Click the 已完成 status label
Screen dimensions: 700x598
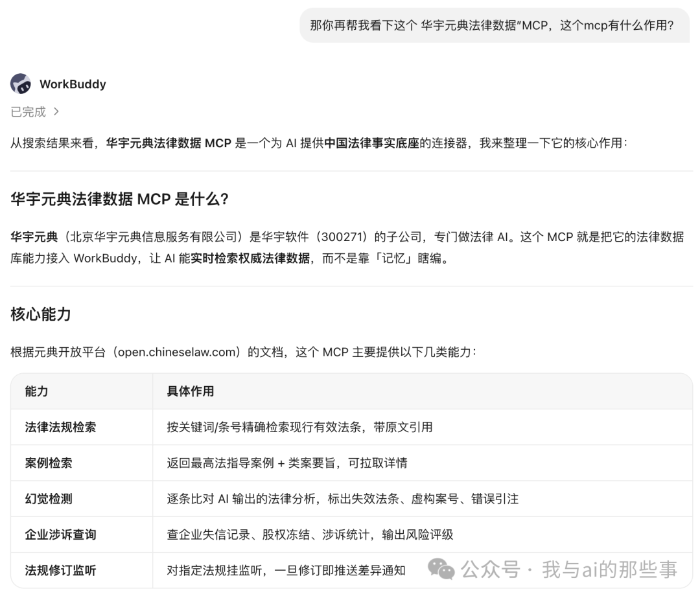click(x=28, y=111)
